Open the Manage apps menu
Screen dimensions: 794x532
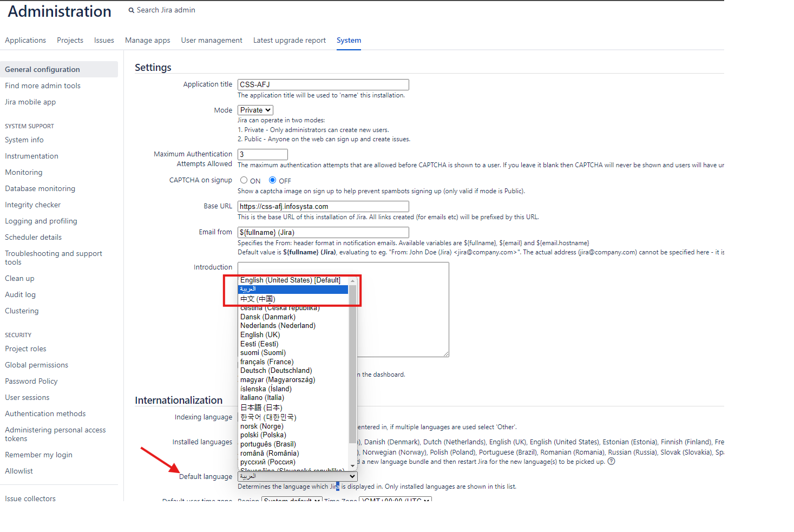[147, 40]
